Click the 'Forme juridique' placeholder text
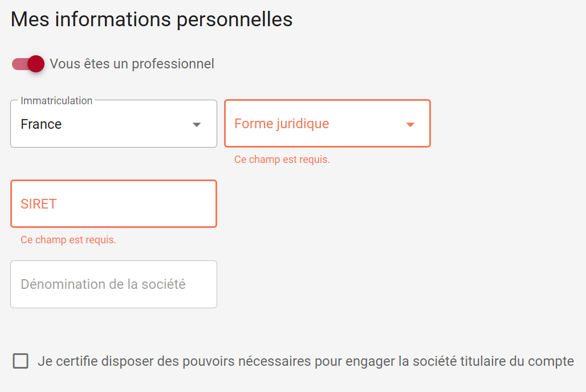 282,124
